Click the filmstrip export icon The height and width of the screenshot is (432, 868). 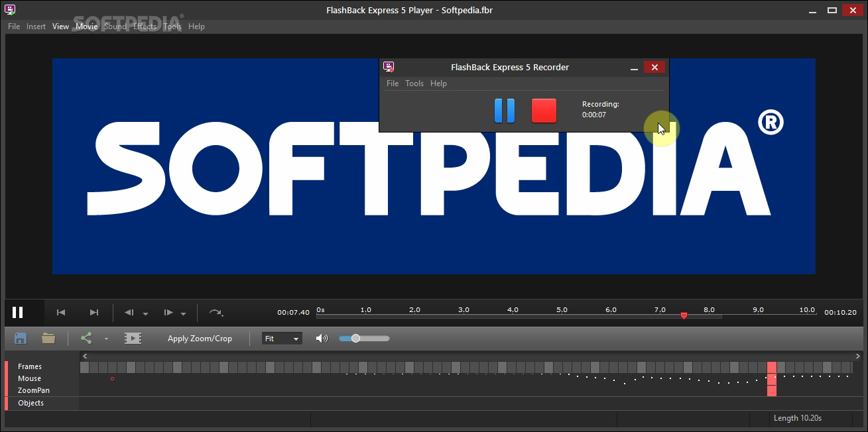[133, 339]
